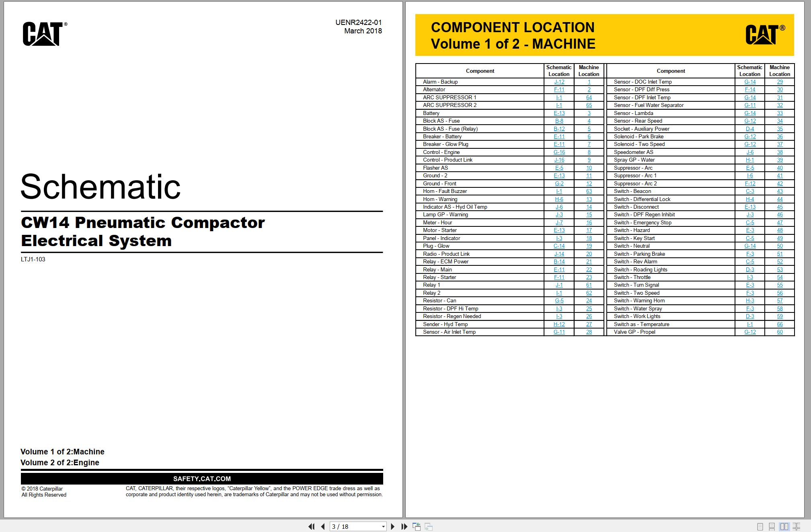Screen dimensions: 811x532
Task: Click the 'Switch - Roading Lights' text
Action: coord(641,269)
